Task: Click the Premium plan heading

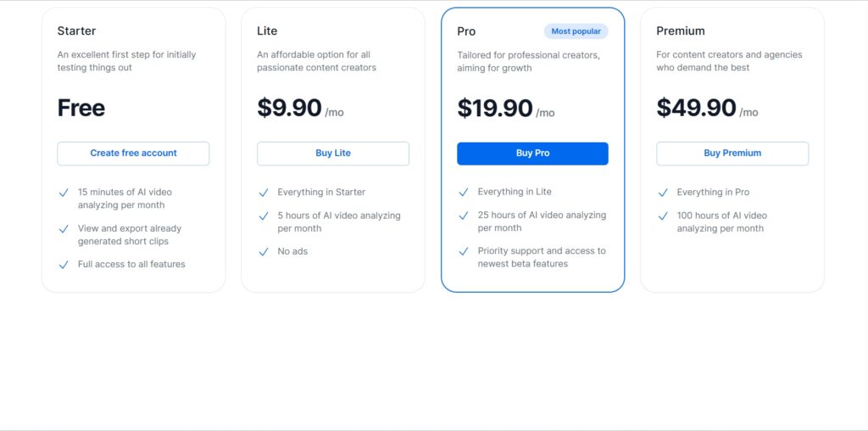Action: 681,31
